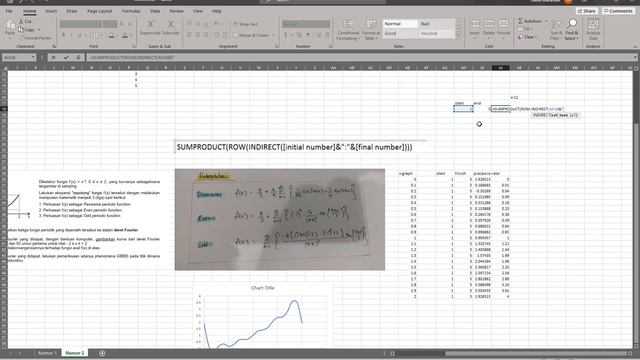The image size is (640, 360).
Task: Apply the Bad cell style
Action: pos(437,24)
